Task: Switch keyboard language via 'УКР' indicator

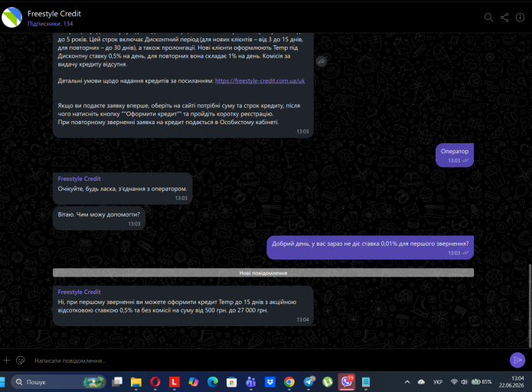Action: (438, 382)
